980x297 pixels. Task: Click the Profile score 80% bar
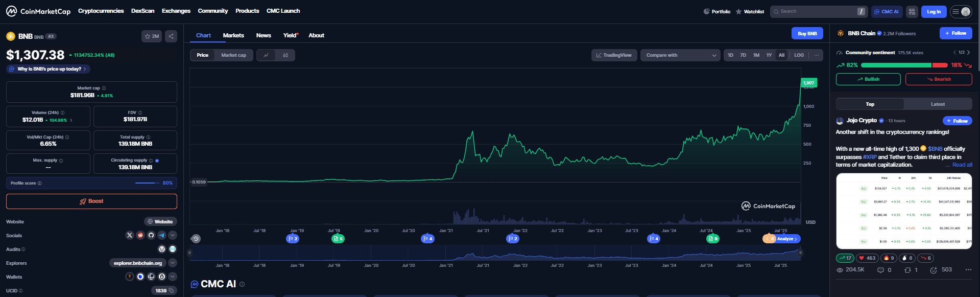[x=91, y=183]
